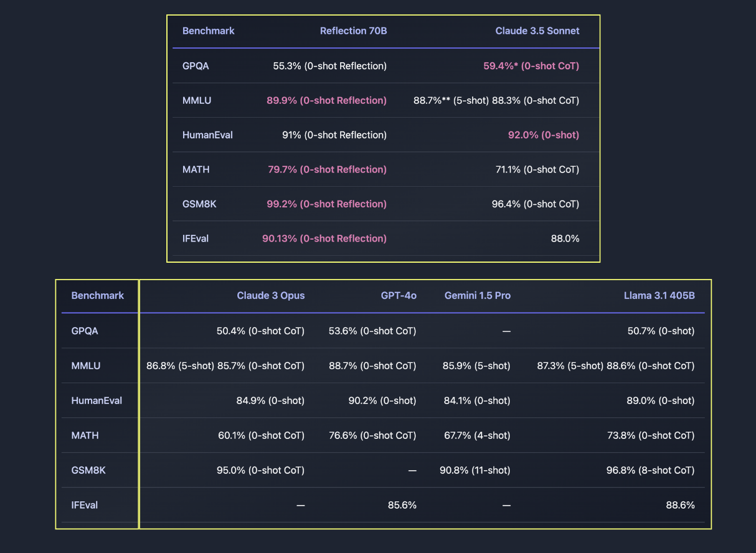Click the "Gemini 1.5 Pro" column header
The image size is (756, 553).
point(477,295)
